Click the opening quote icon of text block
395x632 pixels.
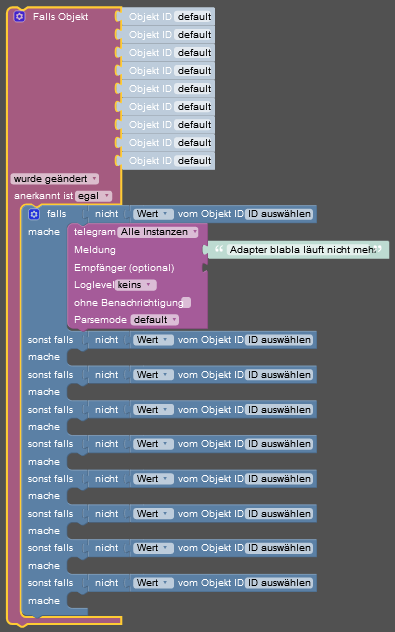[219, 249]
